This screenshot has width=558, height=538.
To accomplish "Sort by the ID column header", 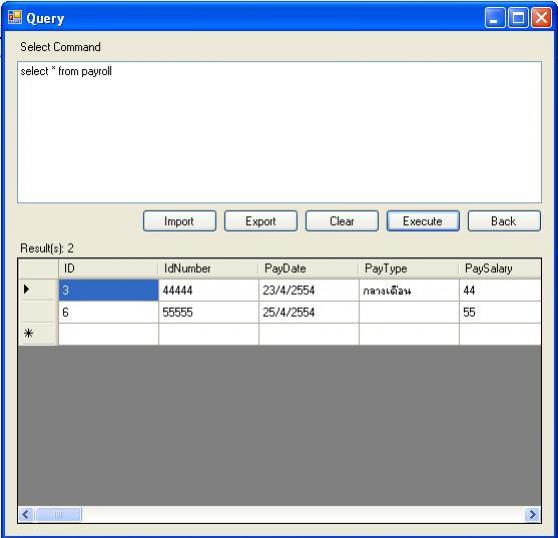I will (108, 268).
